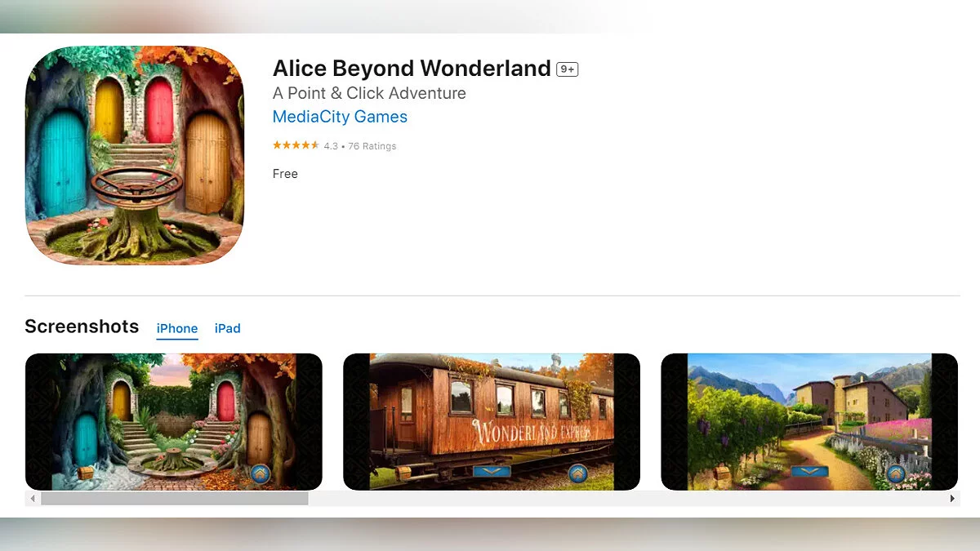Image resolution: width=980 pixels, height=551 pixels.
Task: Click the scrollbar left arrow
Action: pyautogui.click(x=33, y=498)
